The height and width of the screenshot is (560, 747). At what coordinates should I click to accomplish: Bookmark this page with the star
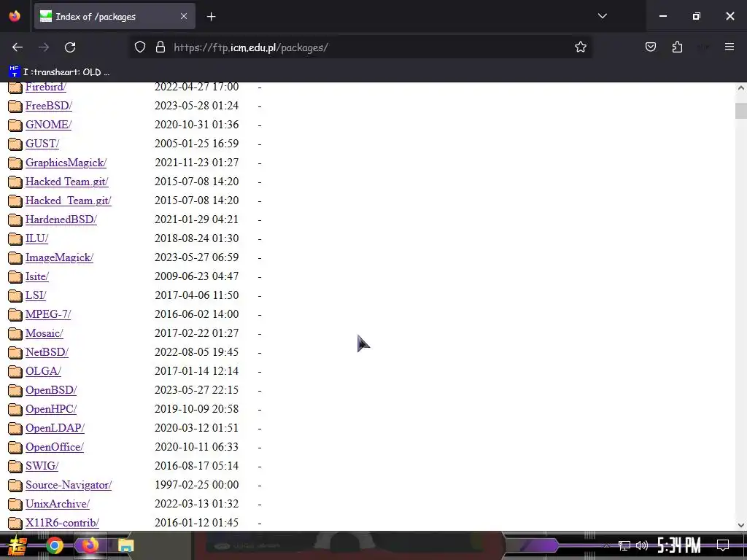click(580, 47)
